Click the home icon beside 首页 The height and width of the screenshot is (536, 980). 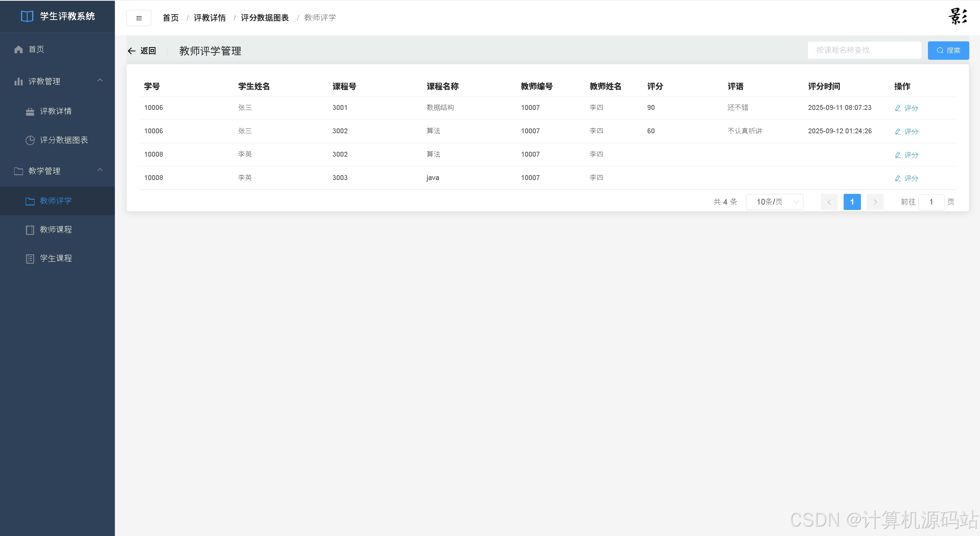18,49
